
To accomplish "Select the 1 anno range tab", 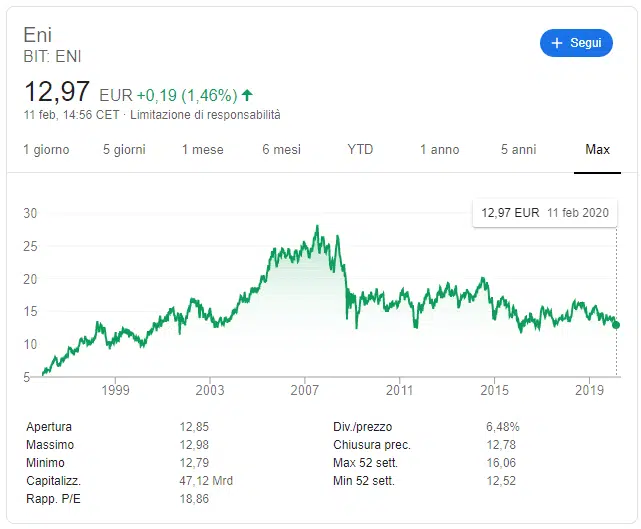I will coord(439,150).
